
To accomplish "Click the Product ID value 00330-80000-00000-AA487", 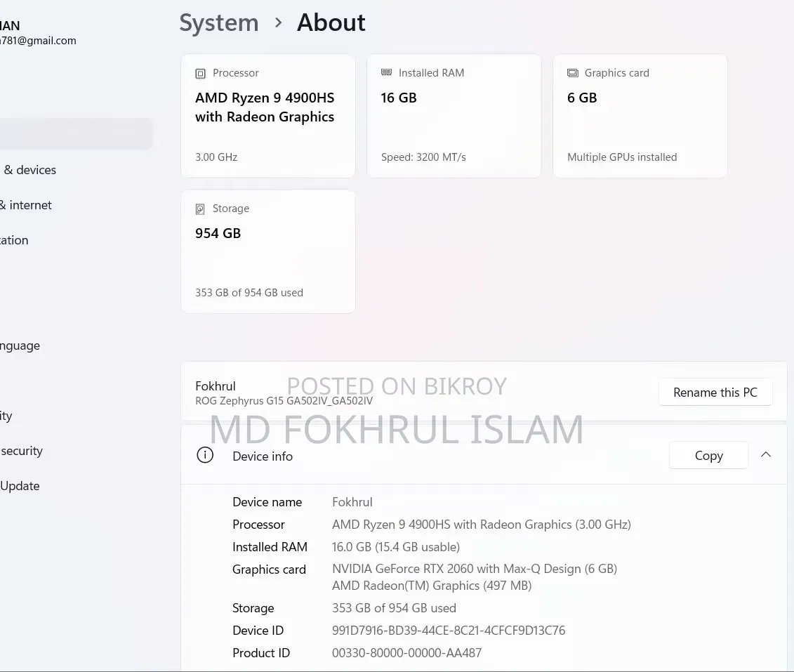I will coord(406,653).
